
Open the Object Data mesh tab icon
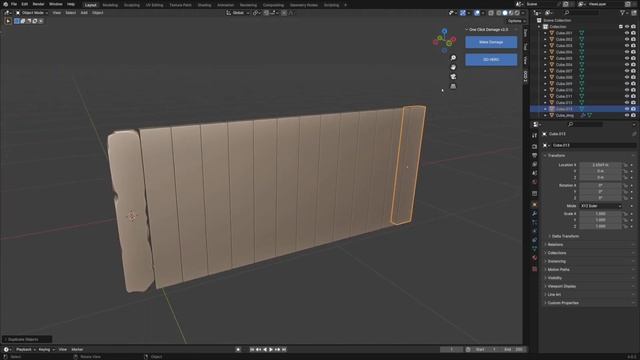[x=534, y=249]
